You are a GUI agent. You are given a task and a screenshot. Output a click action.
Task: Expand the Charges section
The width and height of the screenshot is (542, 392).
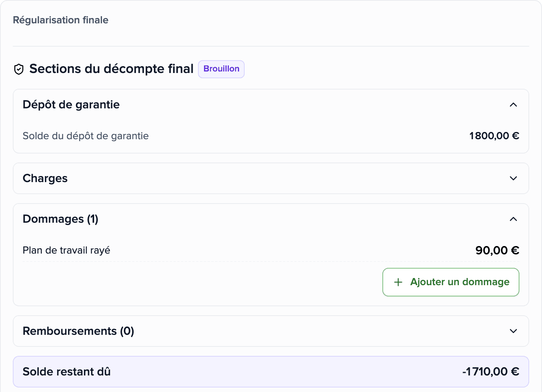click(513, 178)
